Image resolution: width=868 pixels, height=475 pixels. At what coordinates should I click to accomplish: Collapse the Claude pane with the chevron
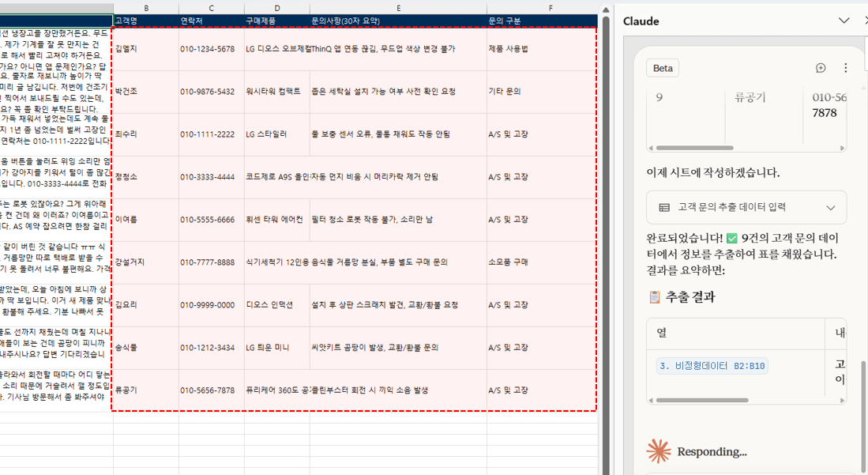coord(844,21)
